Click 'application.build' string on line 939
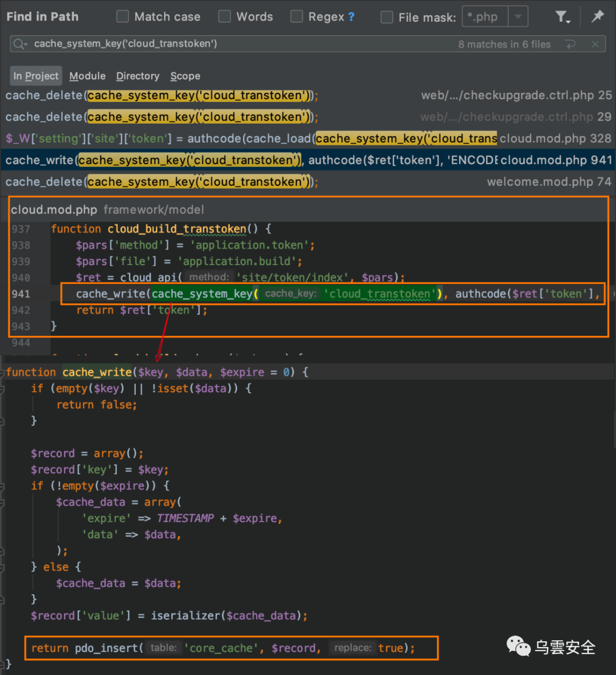Screen dimensions: 616x675 pyautogui.click(x=237, y=261)
